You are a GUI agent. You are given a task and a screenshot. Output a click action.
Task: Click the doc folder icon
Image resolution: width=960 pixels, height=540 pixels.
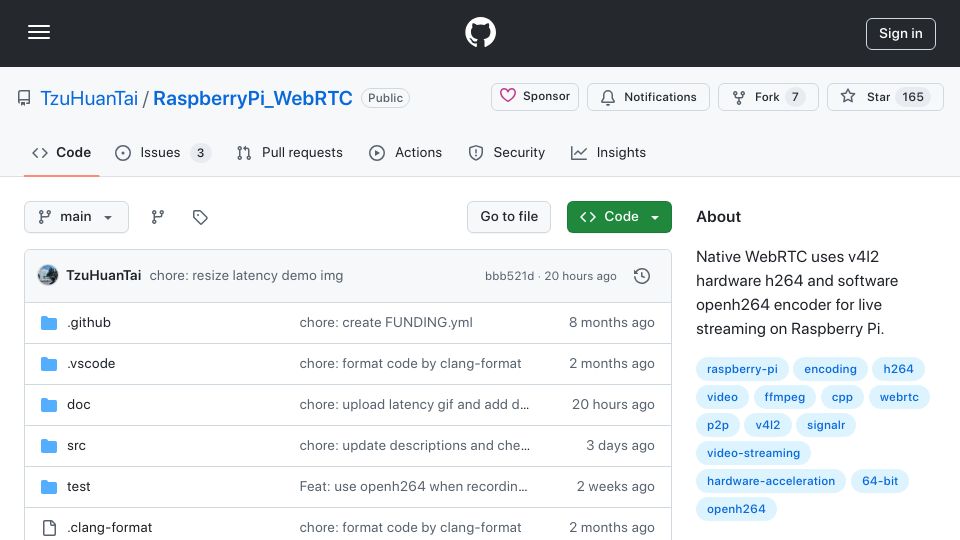49,405
